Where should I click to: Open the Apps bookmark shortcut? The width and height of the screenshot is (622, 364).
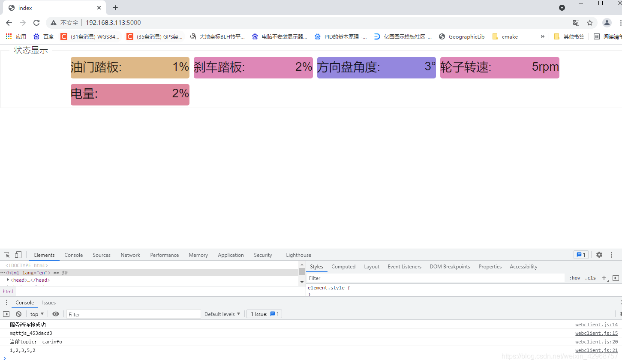pos(16,36)
